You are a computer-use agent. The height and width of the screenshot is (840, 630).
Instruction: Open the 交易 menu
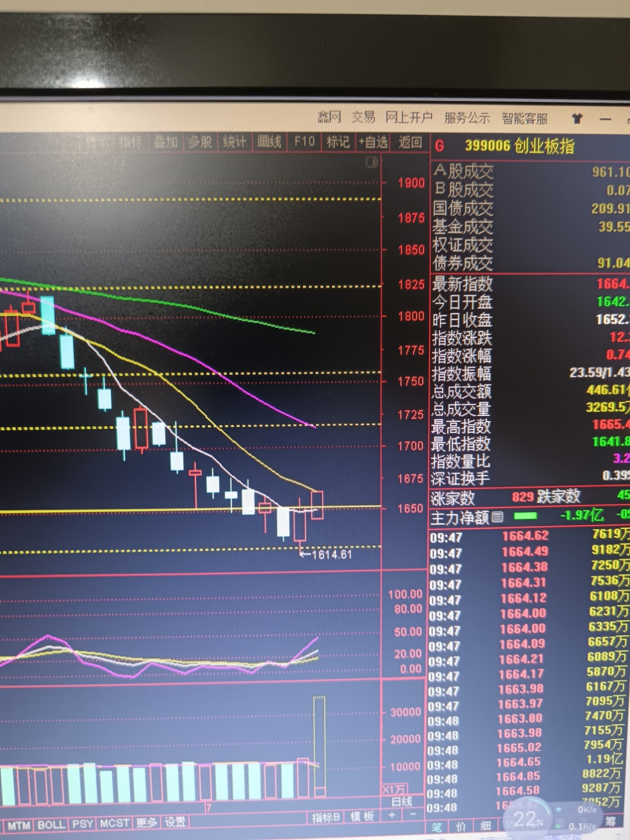click(x=363, y=117)
